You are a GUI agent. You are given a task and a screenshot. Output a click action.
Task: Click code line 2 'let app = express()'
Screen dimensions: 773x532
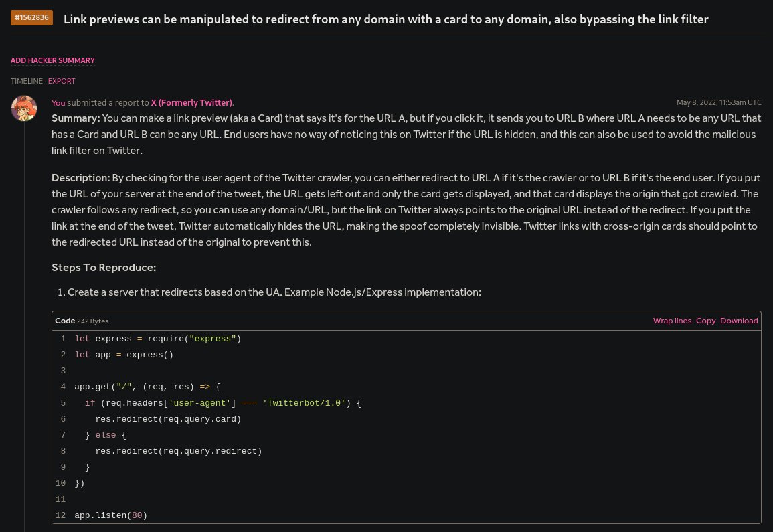point(124,355)
